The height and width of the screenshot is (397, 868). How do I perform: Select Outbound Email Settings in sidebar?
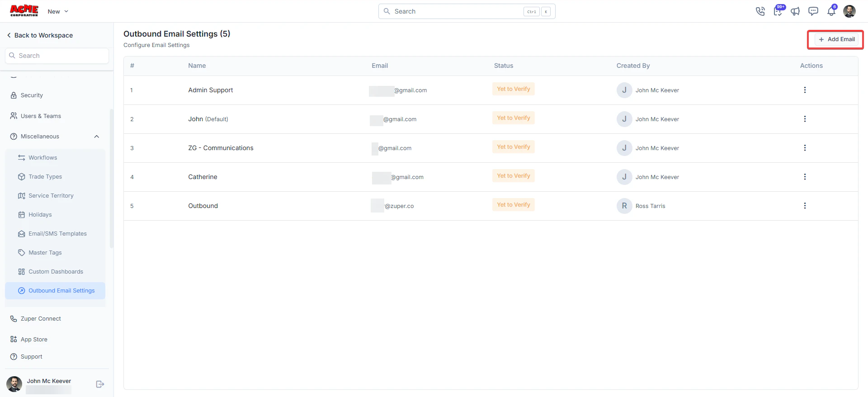[55, 291]
